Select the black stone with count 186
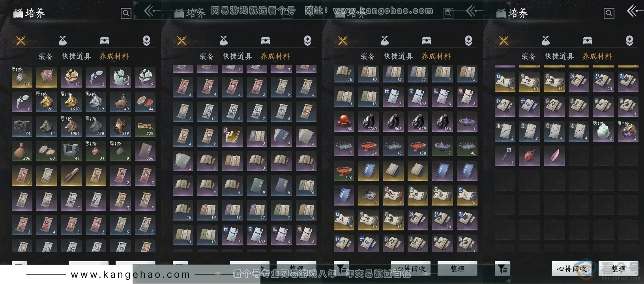The width and height of the screenshot is (644, 284). 442,121
